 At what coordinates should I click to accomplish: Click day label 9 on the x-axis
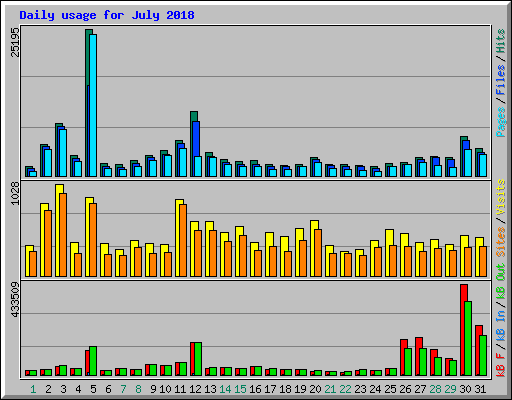pyautogui.click(x=153, y=389)
